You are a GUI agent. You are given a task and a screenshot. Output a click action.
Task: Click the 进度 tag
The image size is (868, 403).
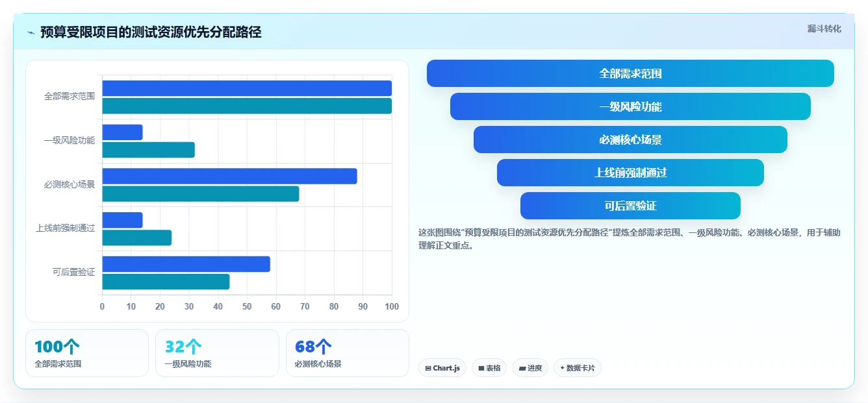click(x=530, y=368)
